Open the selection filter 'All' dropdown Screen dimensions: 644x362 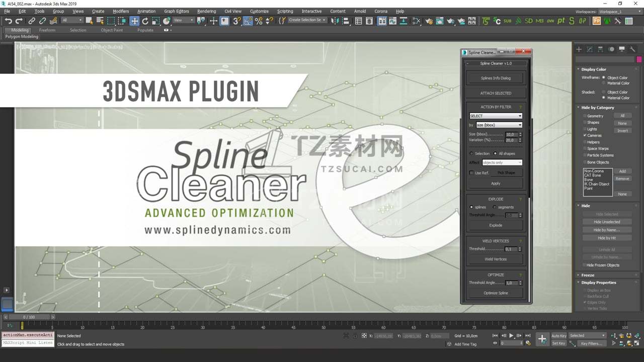click(72, 20)
